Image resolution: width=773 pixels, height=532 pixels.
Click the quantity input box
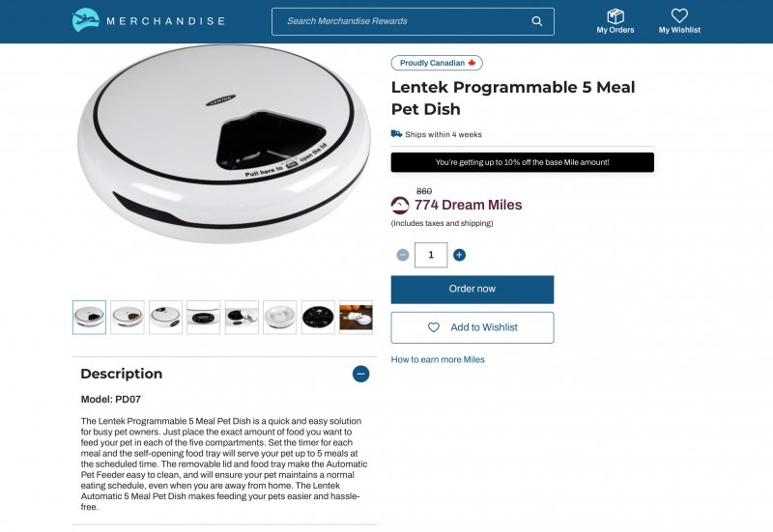click(x=431, y=255)
